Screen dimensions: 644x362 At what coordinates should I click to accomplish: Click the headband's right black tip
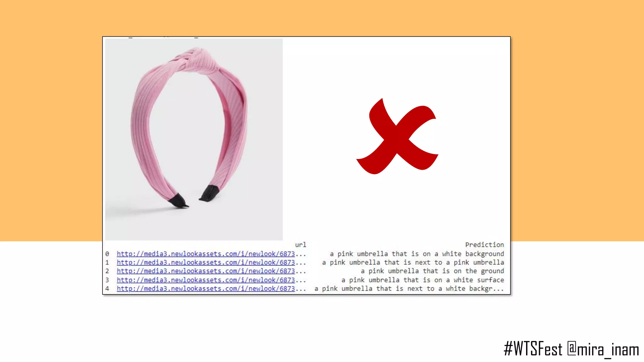tap(209, 193)
